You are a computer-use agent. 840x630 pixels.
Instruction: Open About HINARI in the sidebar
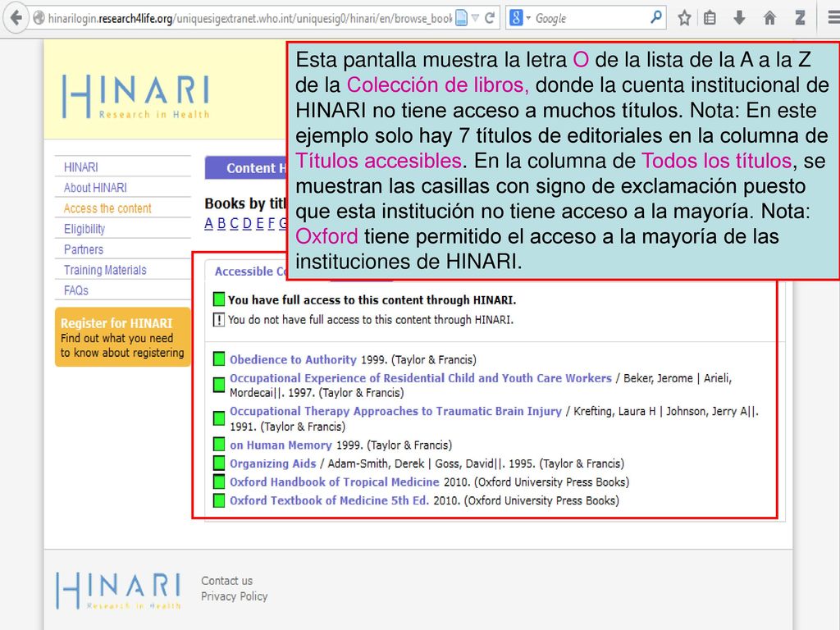pyautogui.click(x=95, y=188)
